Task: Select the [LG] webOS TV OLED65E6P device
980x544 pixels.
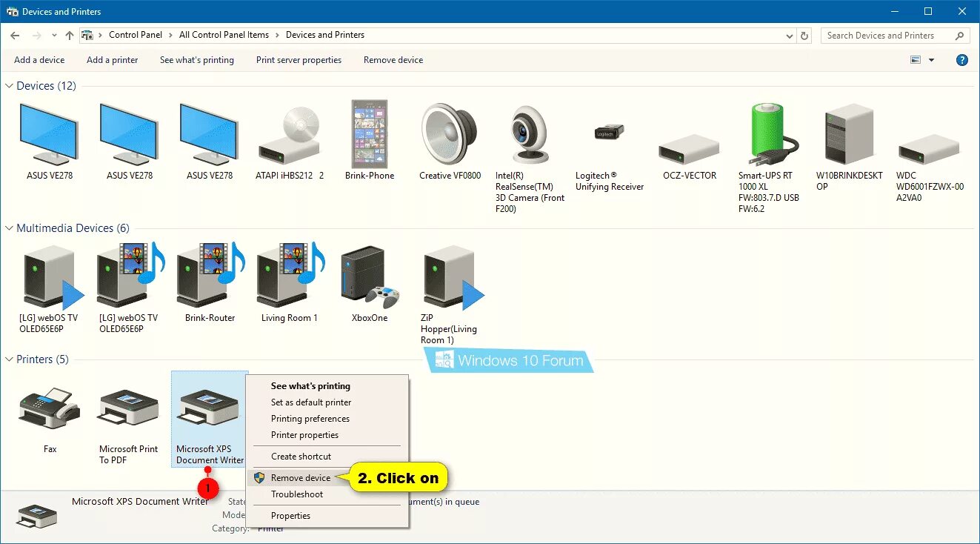Action: point(49,274)
